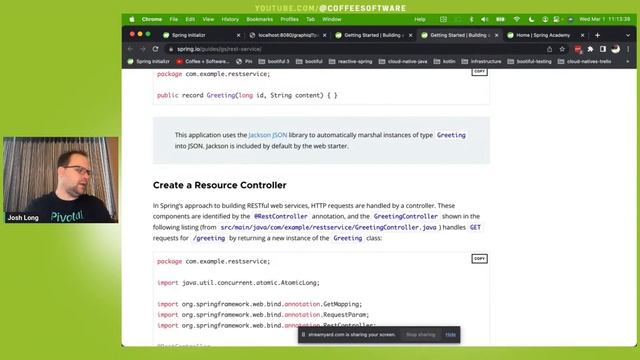
Task: Follow the Jackson JSON link
Action: coord(268,135)
